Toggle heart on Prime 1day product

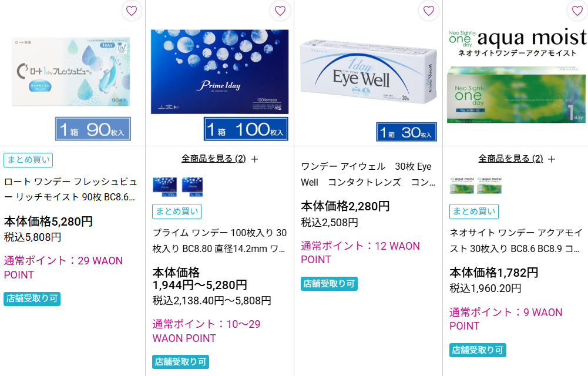coord(280,11)
